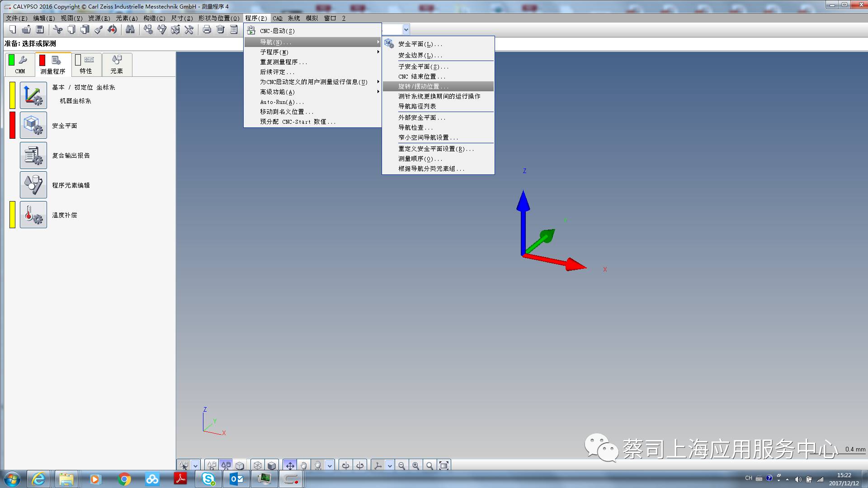This screenshot has width=868, height=488.
Task: Open a file with the folder icon
Action: tap(26, 30)
